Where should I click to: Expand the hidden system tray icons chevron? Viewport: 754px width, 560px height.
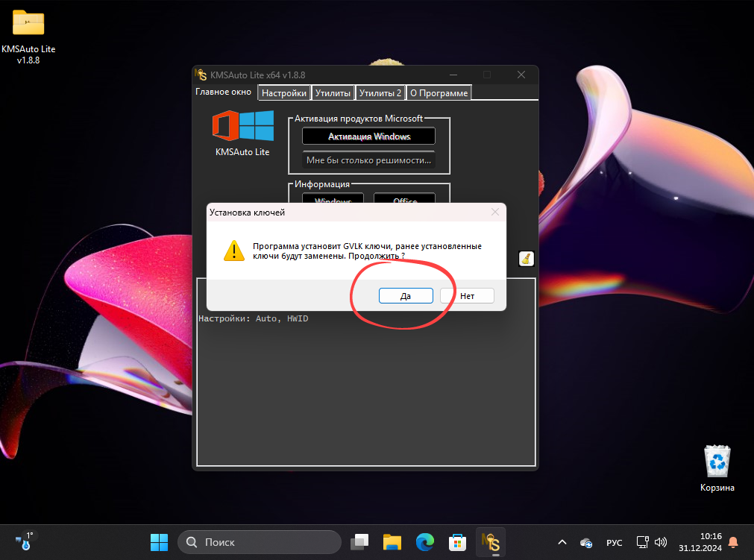562,542
